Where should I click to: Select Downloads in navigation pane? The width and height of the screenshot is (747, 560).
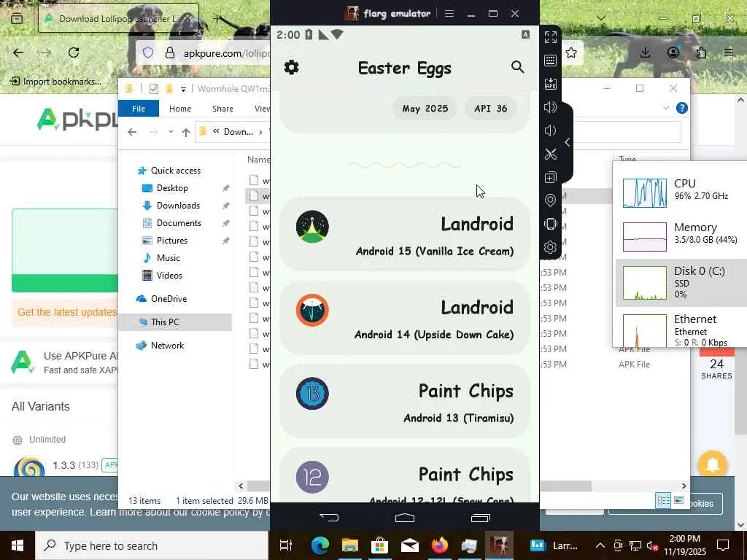point(178,206)
